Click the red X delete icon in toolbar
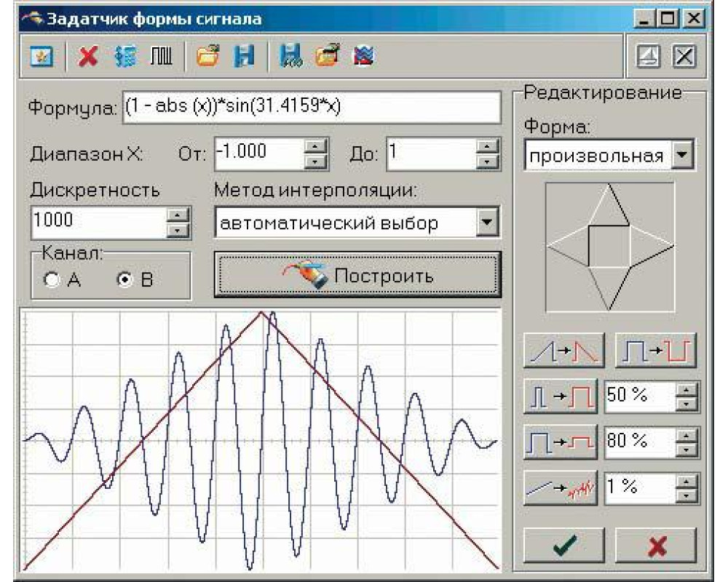 click(x=89, y=57)
